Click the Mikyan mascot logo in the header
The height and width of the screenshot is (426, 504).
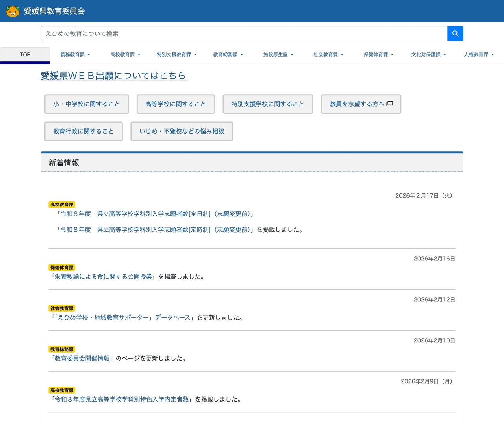click(x=13, y=11)
